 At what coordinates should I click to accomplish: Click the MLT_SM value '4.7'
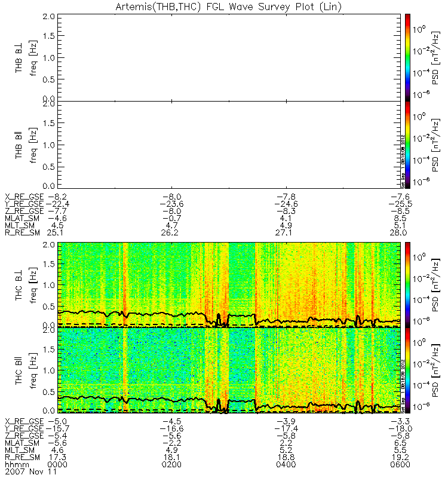tap(171, 226)
